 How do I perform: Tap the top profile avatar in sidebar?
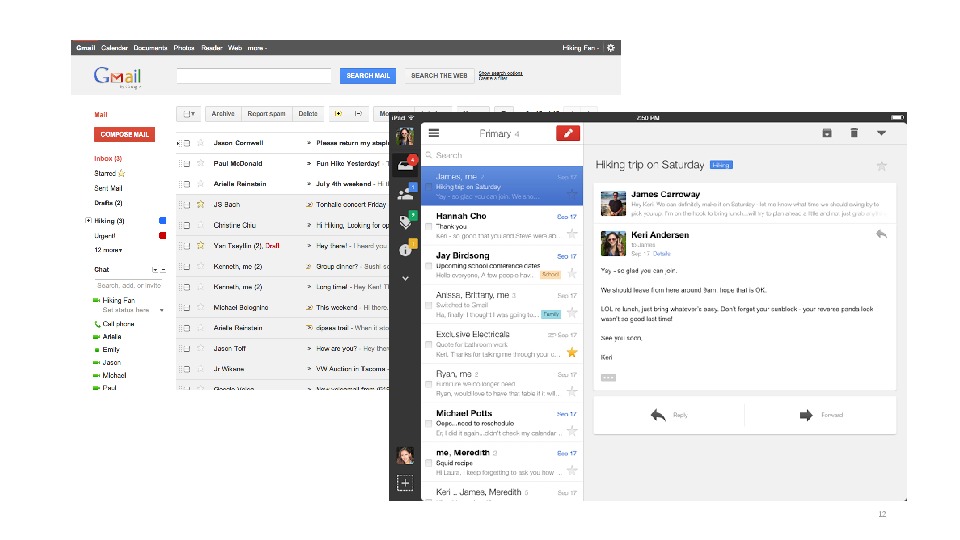click(x=405, y=137)
